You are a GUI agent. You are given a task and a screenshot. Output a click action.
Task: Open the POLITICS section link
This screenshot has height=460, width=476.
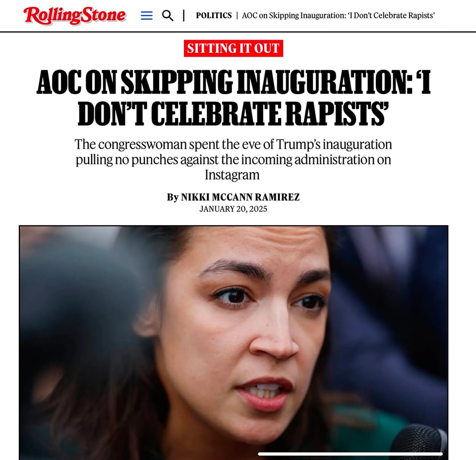(214, 15)
